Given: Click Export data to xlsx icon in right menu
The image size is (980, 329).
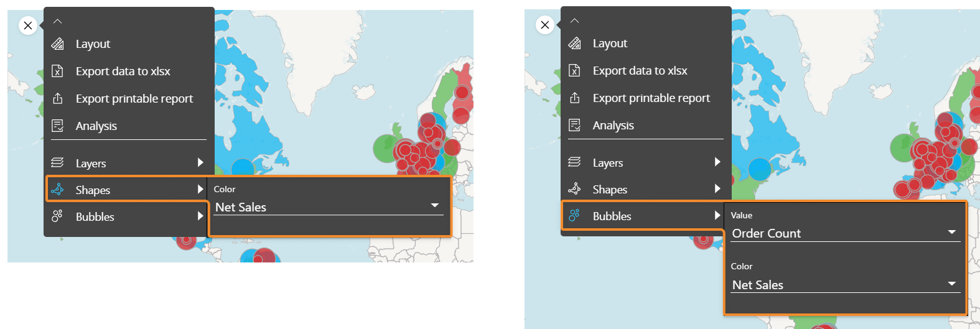Looking at the screenshot, I should pyautogui.click(x=574, y=70).
